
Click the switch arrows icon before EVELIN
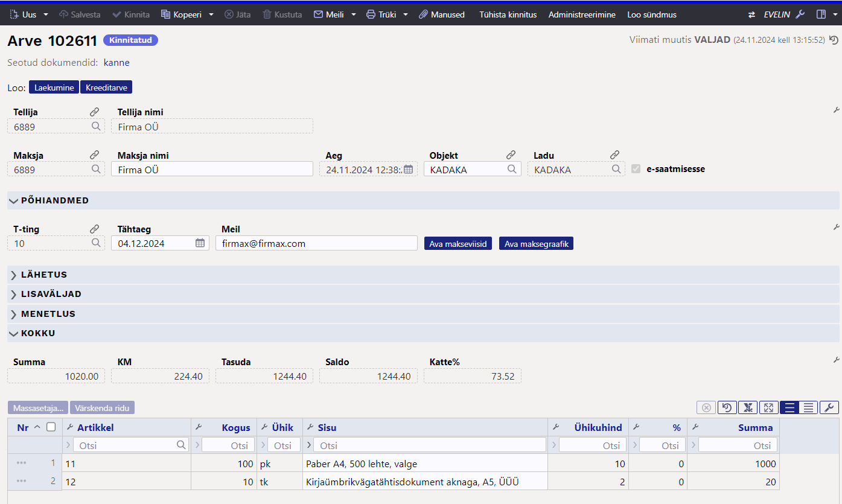[x=751, y=14]
